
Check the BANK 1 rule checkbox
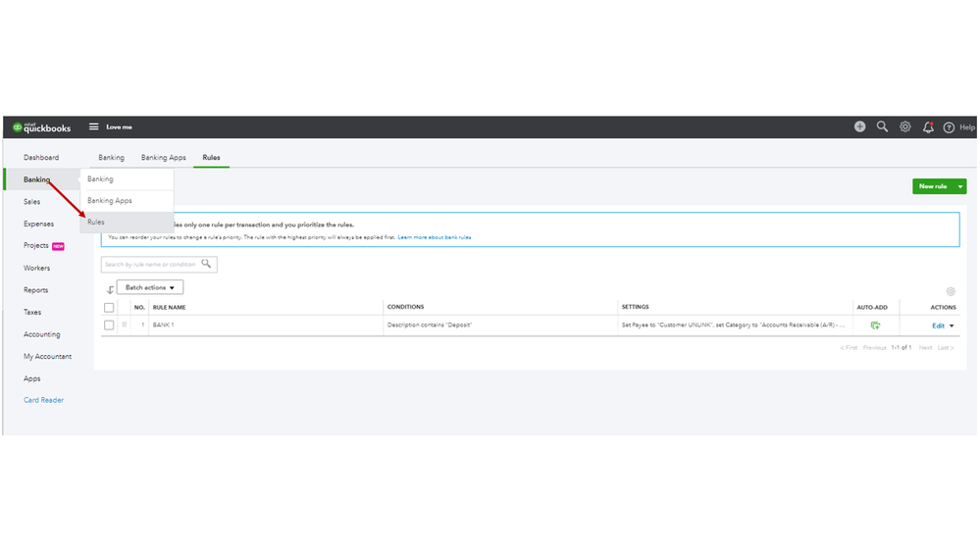coord(109,325)
